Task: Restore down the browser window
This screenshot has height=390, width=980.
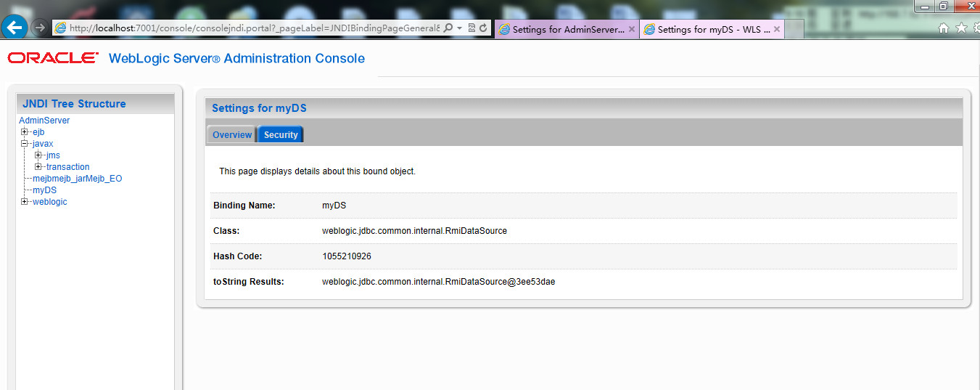Action: 943,6
